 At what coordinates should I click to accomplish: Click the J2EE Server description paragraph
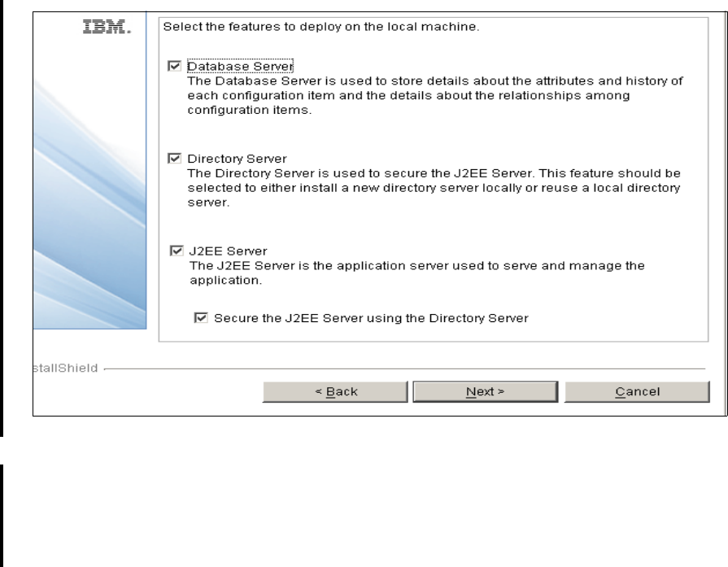click(x=417, y=273)
